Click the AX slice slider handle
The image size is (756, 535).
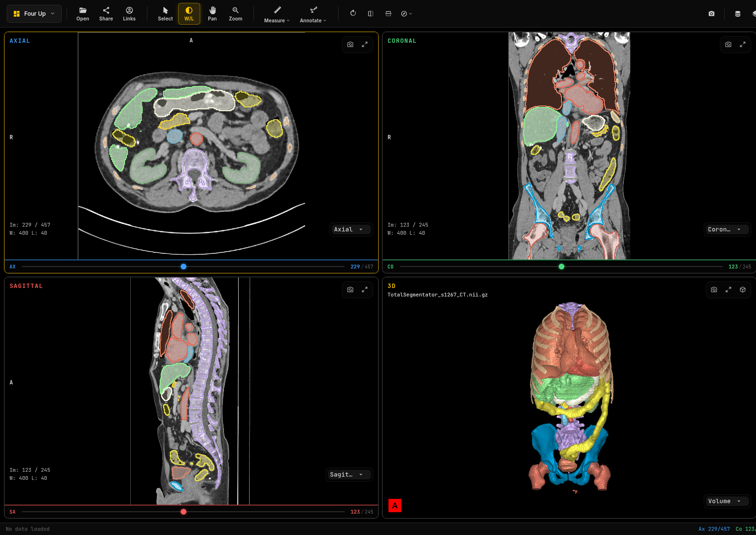point(184,267)
